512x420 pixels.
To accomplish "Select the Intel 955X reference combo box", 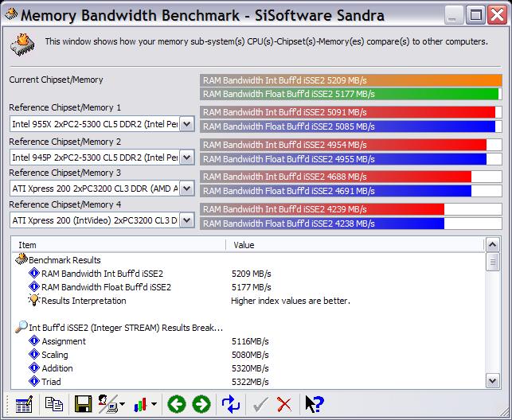I will 102,124.
